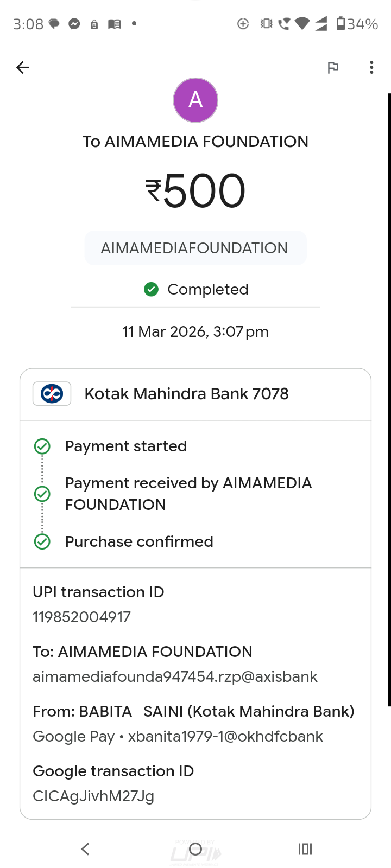Tap the purple A avatar
391x868 pixels.
(195, 100)
